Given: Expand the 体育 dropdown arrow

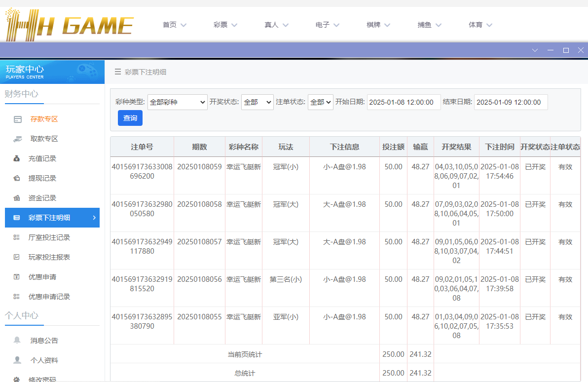Looking at the screenshot, I should point(489,24).
